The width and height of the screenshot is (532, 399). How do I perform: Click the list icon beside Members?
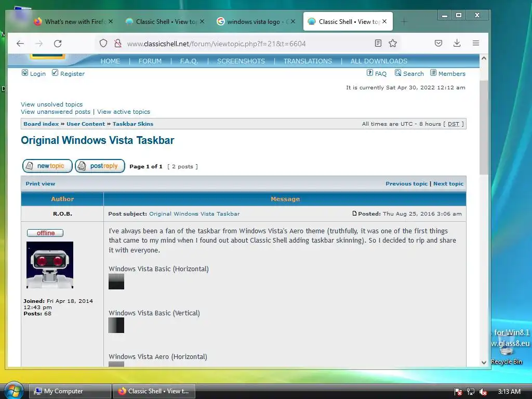click(433, 73)
